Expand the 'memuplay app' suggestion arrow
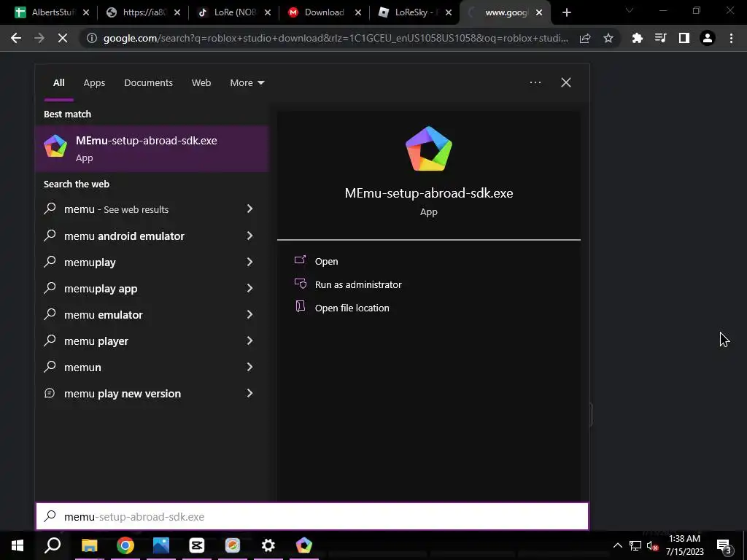 pyautogui.click(x=249, y=287)
